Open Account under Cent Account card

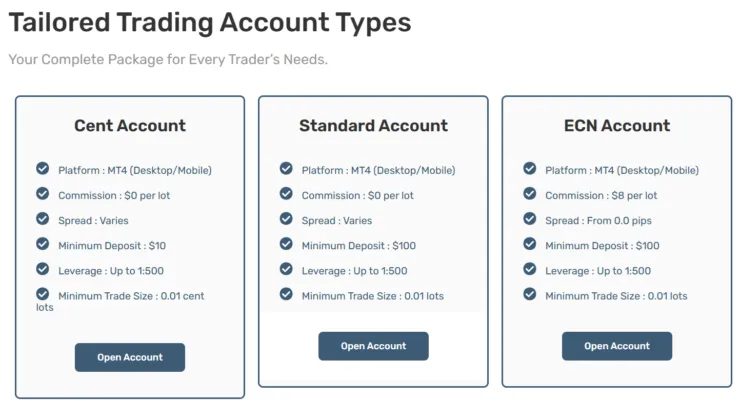click(x=130, y=357)
